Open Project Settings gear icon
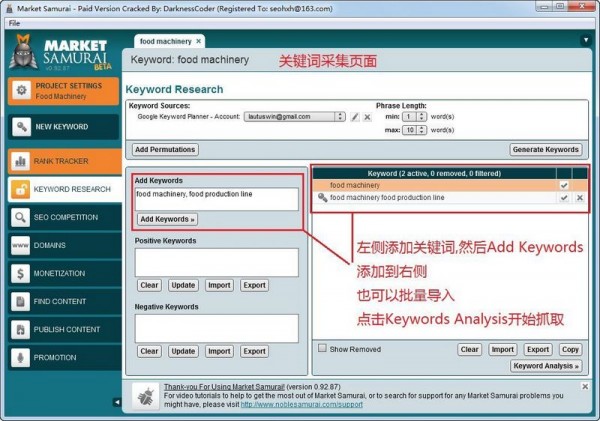The height and width of the screenshot is (421, 600). click(21, 90)
